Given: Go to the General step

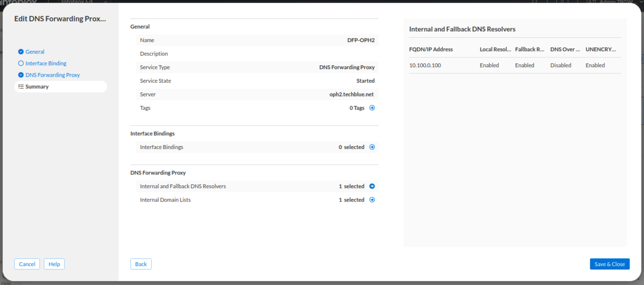Looking at the screenshot, I should 35,52.
